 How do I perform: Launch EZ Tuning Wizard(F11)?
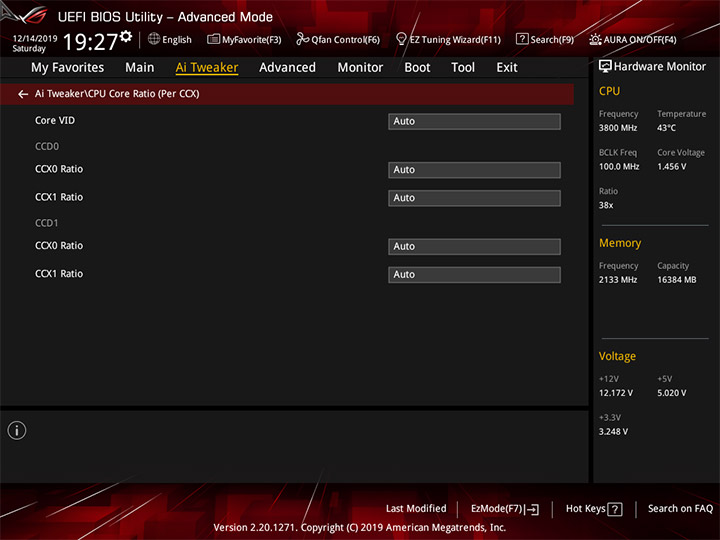point(448,39)
